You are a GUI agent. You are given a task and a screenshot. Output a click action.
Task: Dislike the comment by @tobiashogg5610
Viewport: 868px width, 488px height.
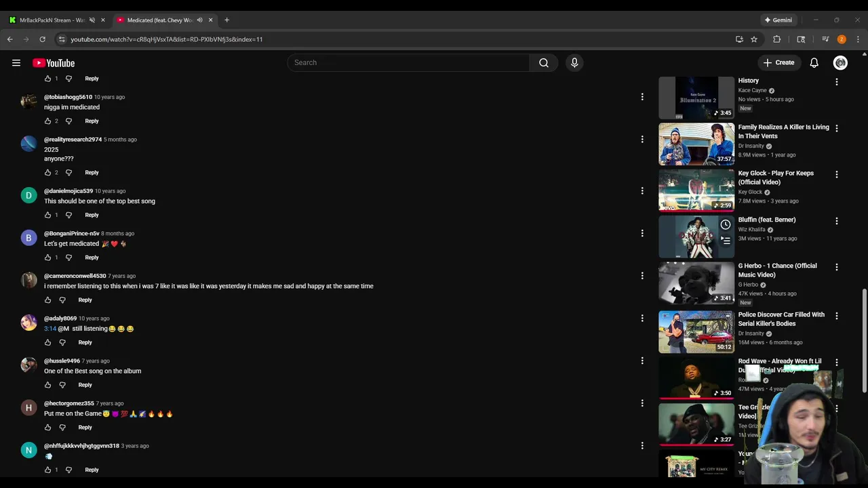68,121
